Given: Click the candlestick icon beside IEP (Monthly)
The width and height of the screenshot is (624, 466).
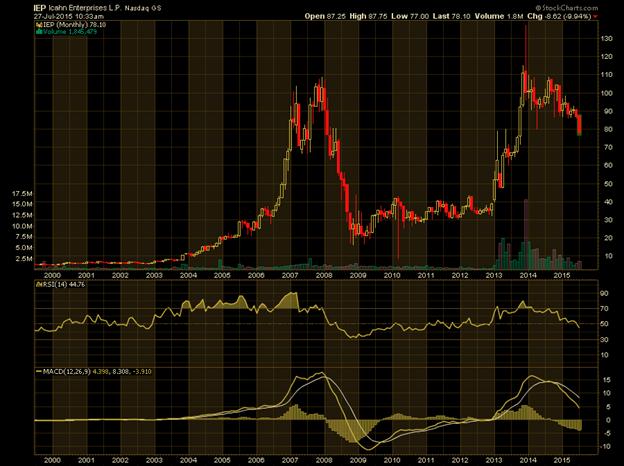Looking at the screenshot, I should [x=39, y=25].
